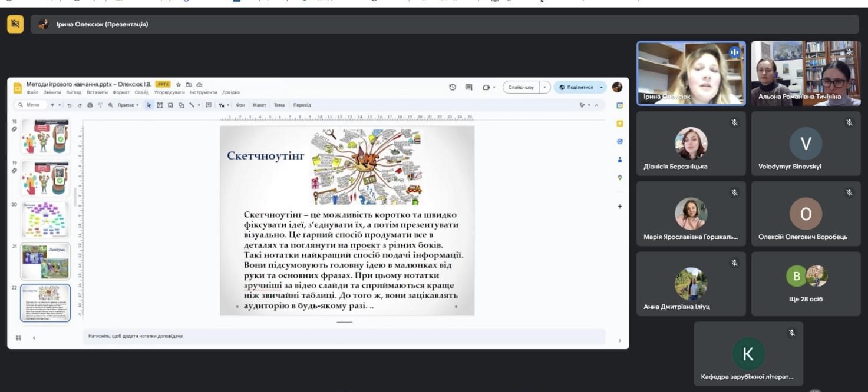Open the Файл menu

(x=32, y=92)
